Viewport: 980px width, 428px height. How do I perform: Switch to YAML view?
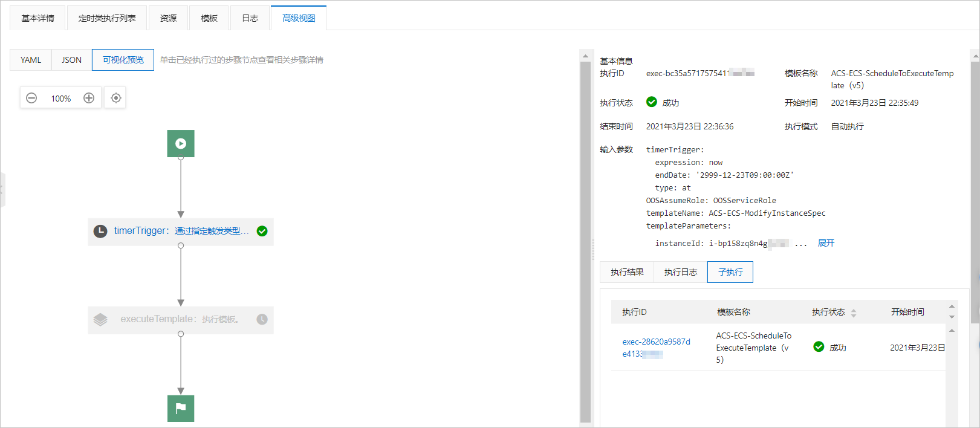point(31,60)
